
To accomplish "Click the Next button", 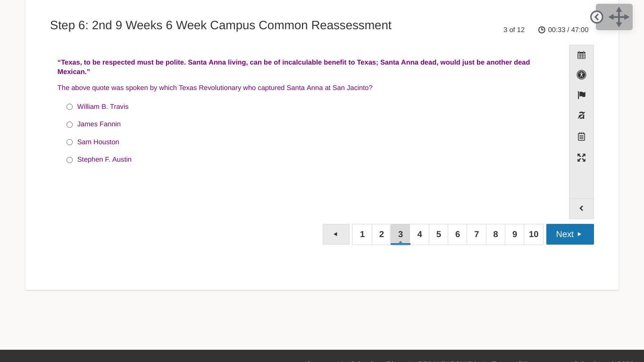I will click(x=569, y=234).
